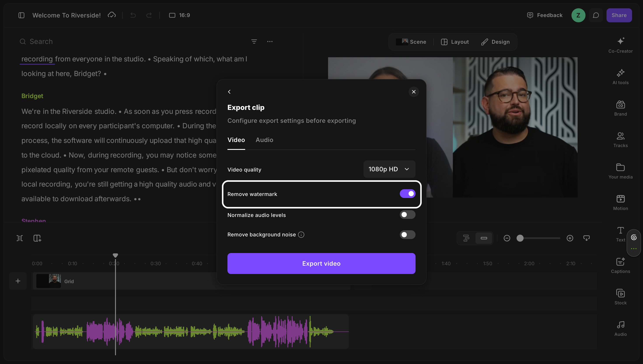Open the Captions panel
643x364 pixels.
pyautogui.click(x=620, y=266)
